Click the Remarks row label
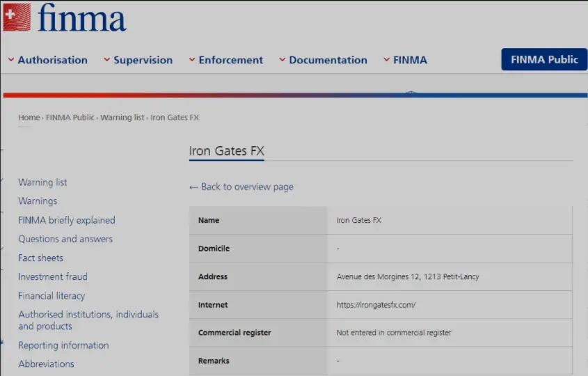588x376 pixels. [x=214, y=361]
